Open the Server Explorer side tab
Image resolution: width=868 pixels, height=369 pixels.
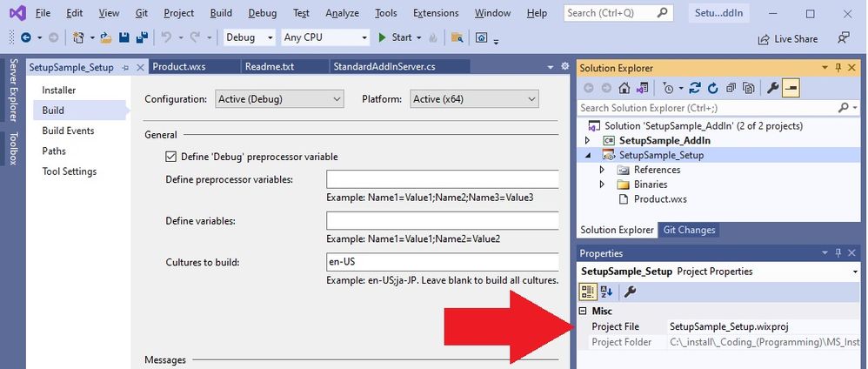click(14, 89)
